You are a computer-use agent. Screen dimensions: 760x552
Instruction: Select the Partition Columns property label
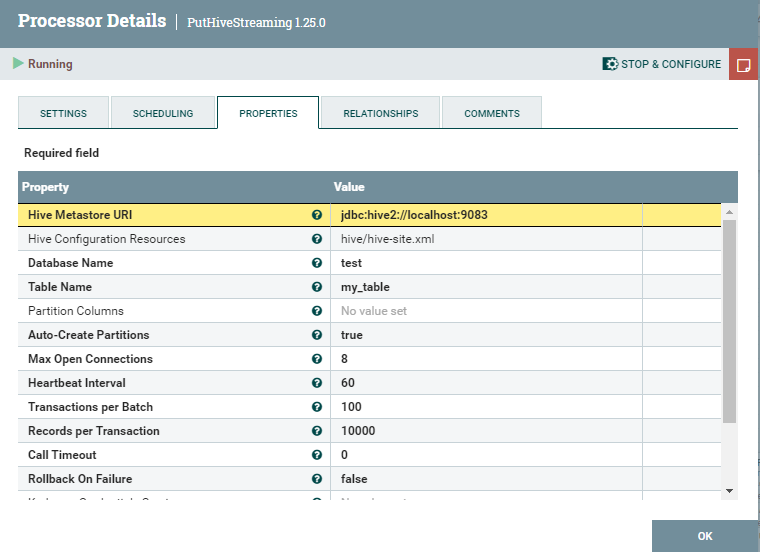pos(76,311)
